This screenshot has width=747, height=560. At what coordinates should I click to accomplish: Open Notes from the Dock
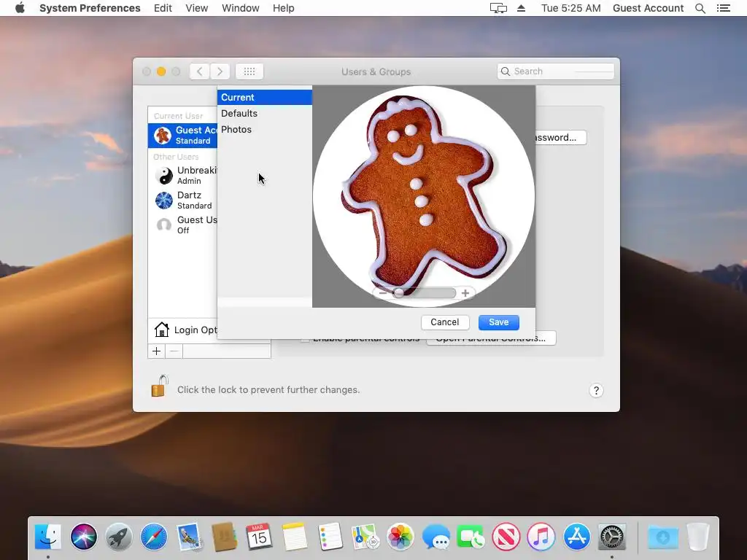pyautogui.click(x=295, y=537)
